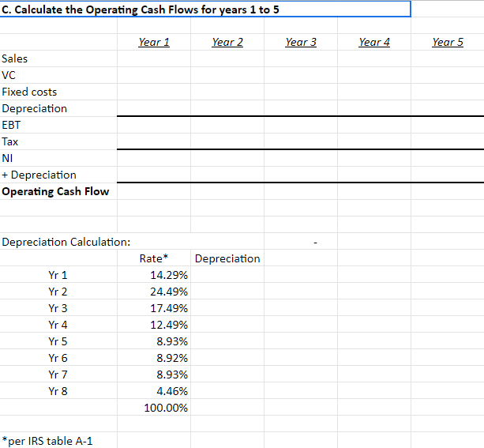
Task: Click the 'Yr 1' label
Action: click(58, 275)
